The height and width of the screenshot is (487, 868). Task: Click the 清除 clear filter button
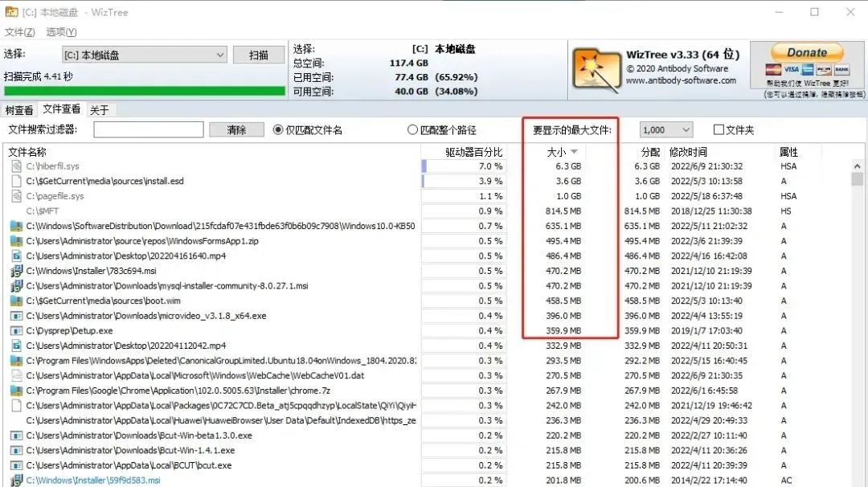236,130
